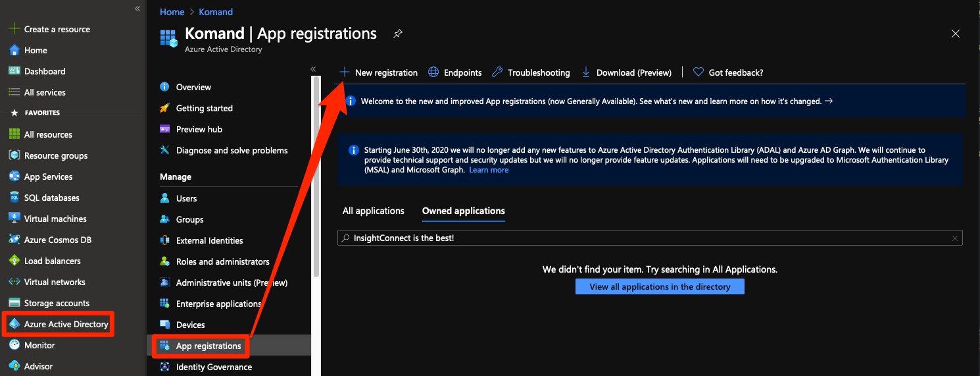The height and width of the screenshot is (376, 980).
Task: Collapse the left portal sidebar
Action: click(x=137, y=9)
